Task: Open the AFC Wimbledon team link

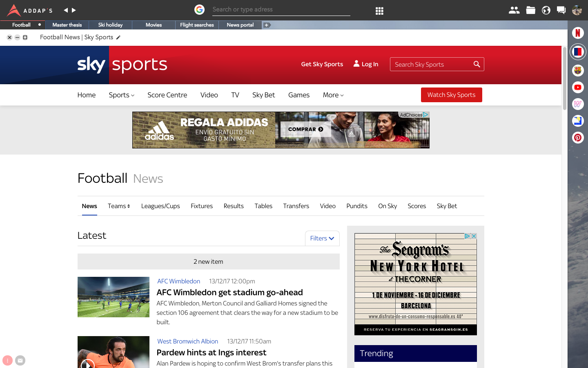Action: click(x=178, y=281)
